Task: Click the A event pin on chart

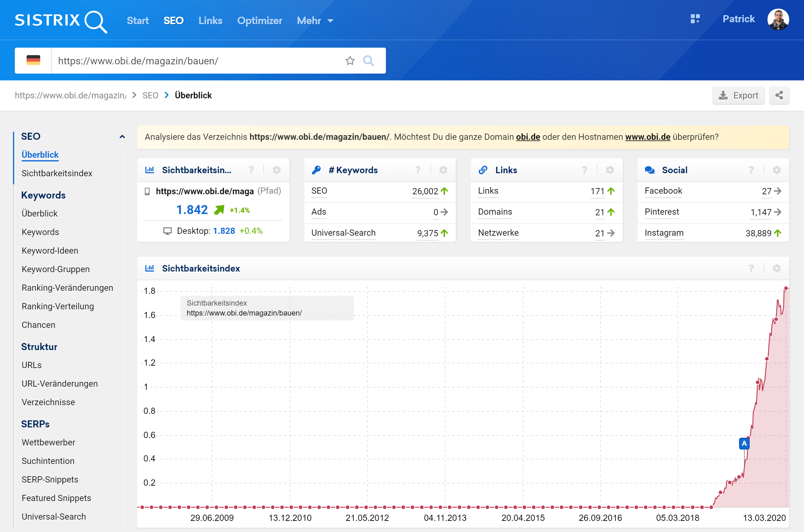Action: [744, 443]
